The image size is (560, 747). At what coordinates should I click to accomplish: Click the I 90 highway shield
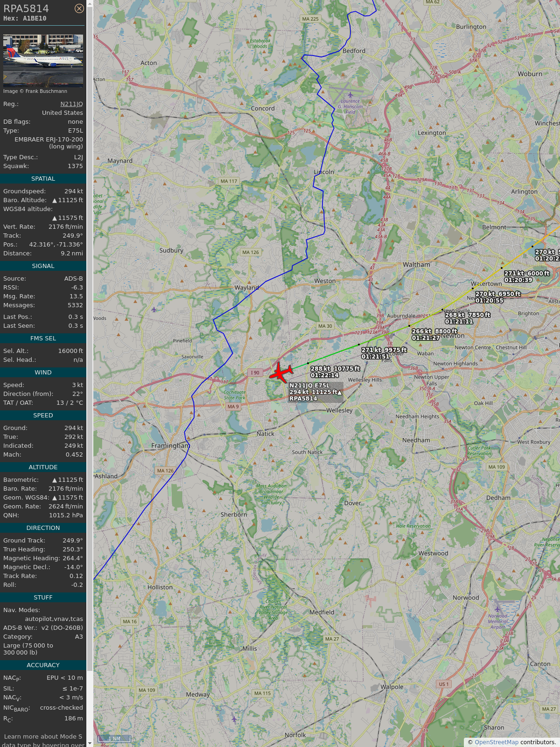pyautogui.click(x=255, y=373)
